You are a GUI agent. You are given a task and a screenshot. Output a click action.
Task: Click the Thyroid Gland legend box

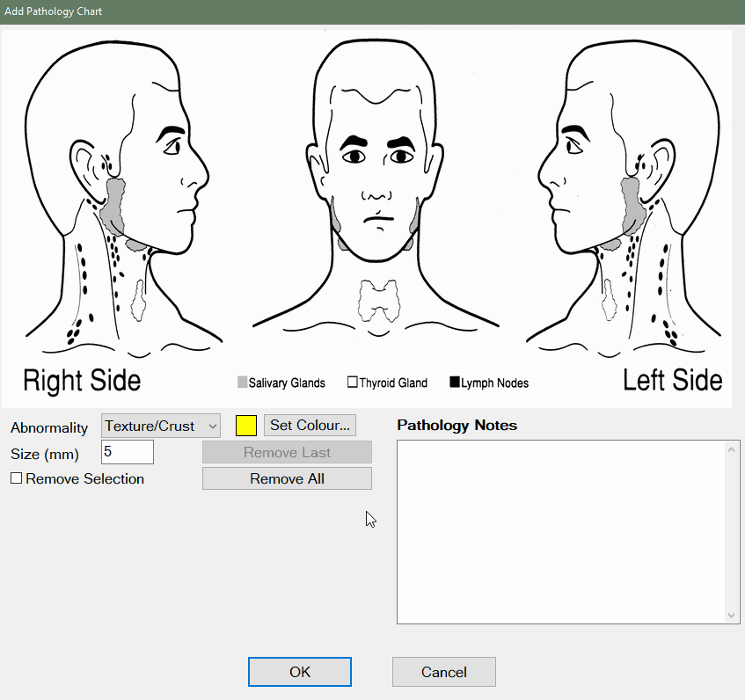352,383
